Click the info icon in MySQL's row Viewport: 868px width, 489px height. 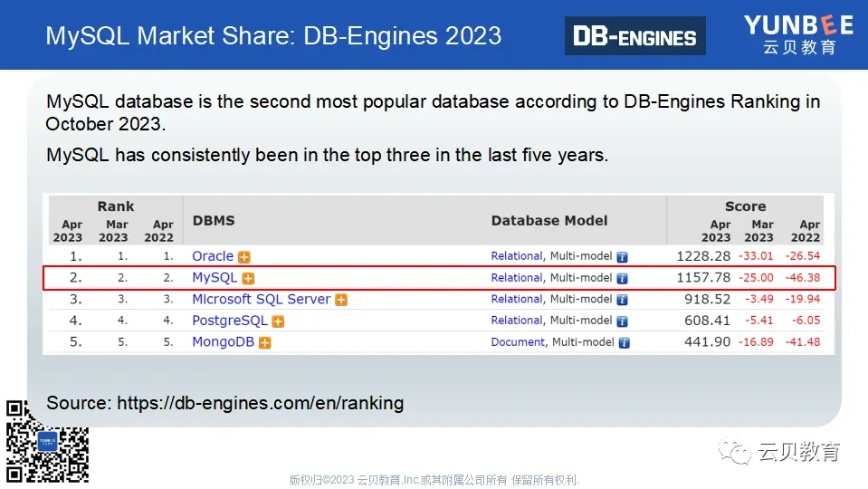(622, 279)
